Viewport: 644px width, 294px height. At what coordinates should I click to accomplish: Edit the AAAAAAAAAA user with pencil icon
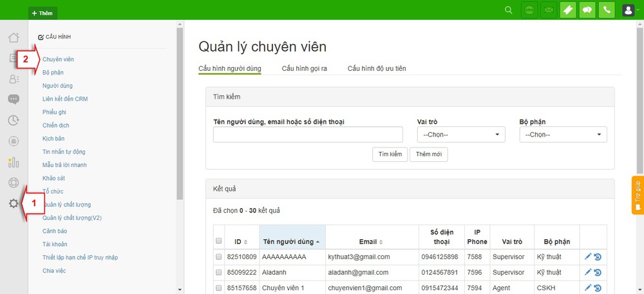[588, 257]
